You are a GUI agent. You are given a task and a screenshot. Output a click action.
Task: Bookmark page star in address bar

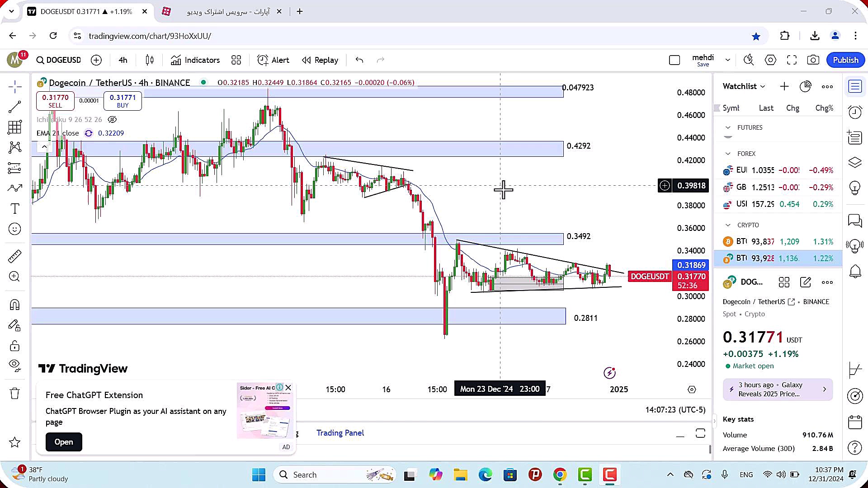(x=756, y=36)
